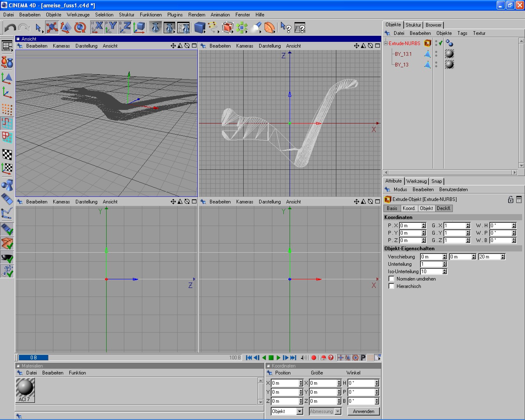This screenshot has width=525, height=420.
Task: Toggle the X axis lock icon
Action: click(x=97, y=27)
